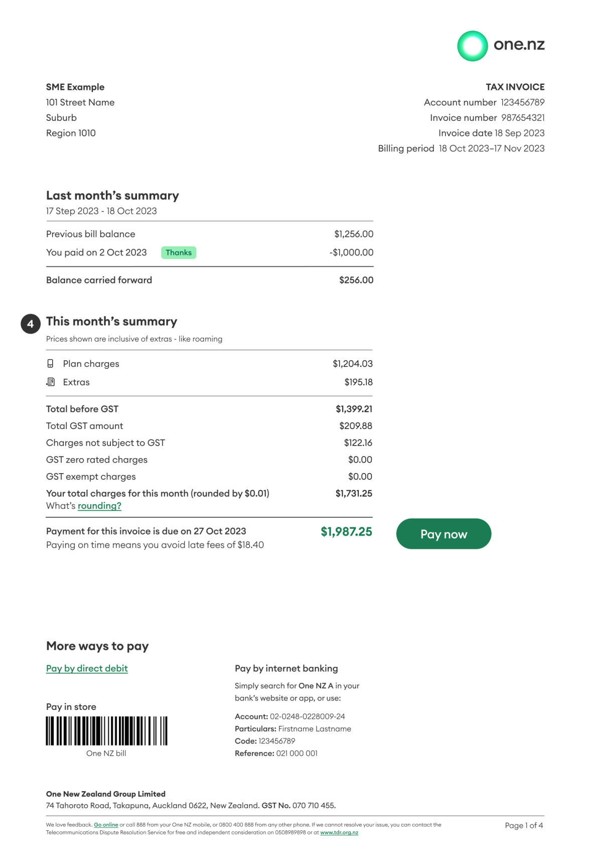Click the green Thanks badge

[179, 252]
